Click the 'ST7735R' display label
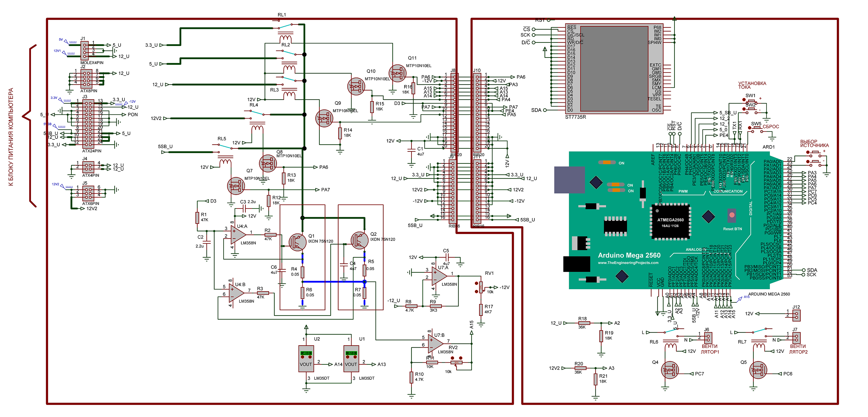The width and height of the screenshot is (868, 417). (575, 117)
